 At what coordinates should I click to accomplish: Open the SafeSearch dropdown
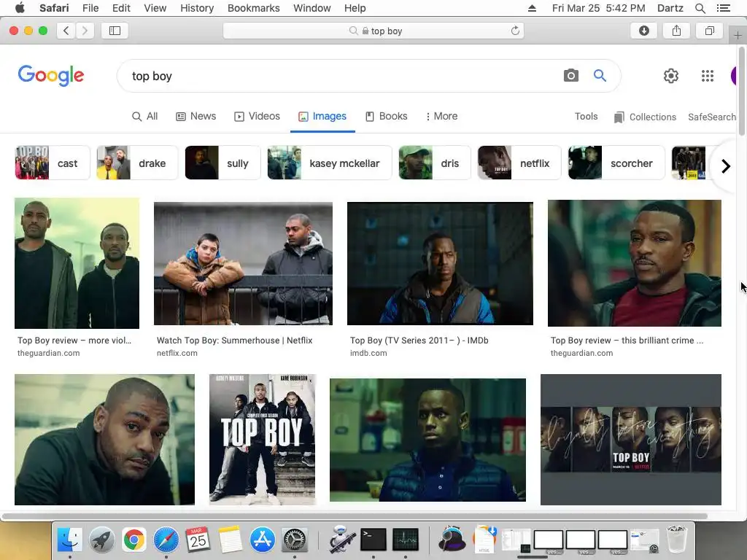pyautogui.click(x=712, y=117)
